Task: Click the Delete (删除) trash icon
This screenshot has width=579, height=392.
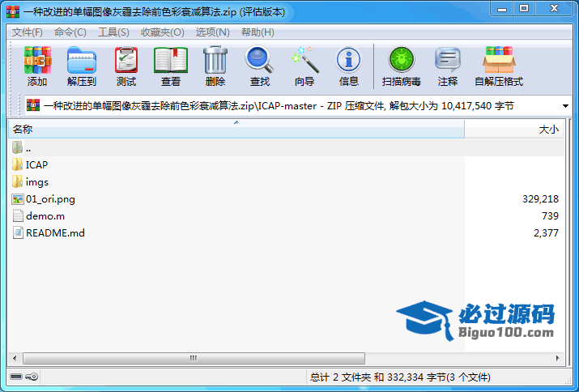Action: 215,60
